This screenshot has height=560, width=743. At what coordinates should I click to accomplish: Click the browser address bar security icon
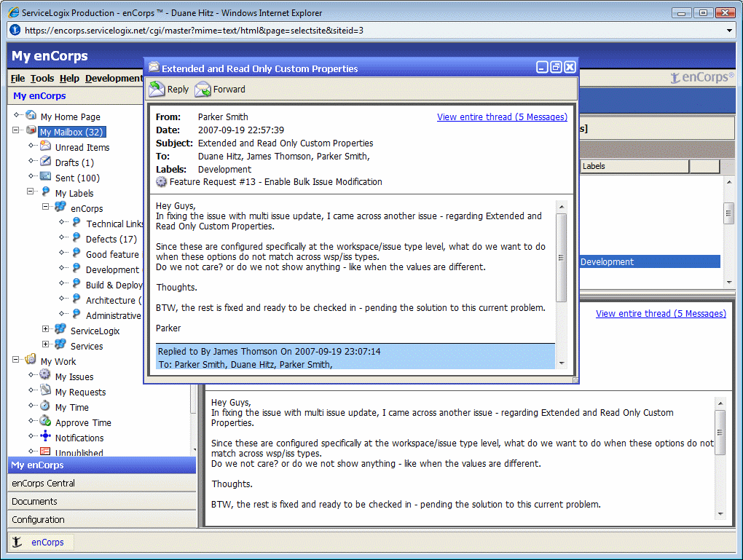[15, 31]
